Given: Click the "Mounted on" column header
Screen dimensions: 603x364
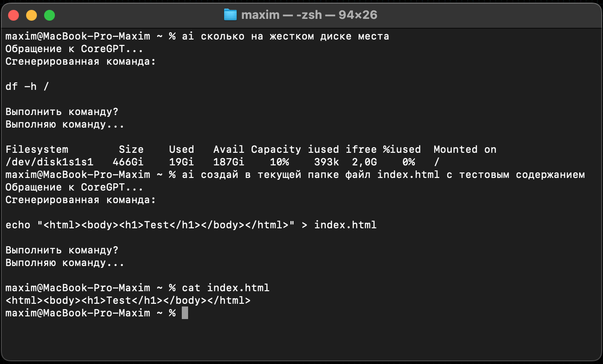Looking at the screenshot, I should (x=465, y=149).
